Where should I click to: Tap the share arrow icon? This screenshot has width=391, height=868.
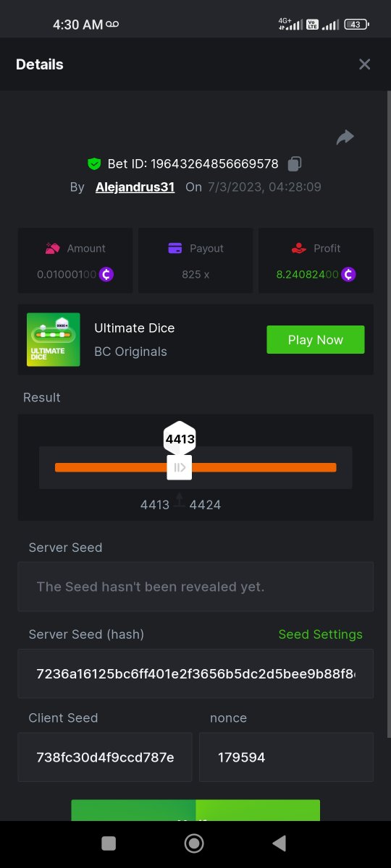point(345,137)
